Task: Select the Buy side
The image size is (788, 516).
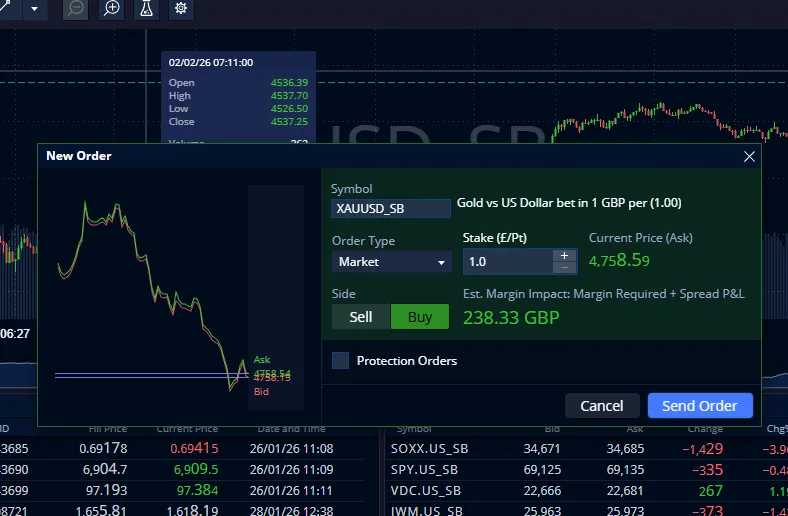Action: [x=420, y=317]
